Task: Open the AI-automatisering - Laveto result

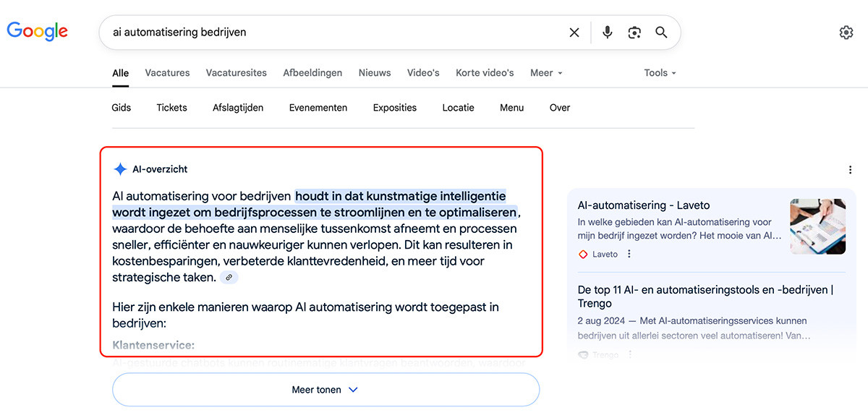Action: pos(644,205)
